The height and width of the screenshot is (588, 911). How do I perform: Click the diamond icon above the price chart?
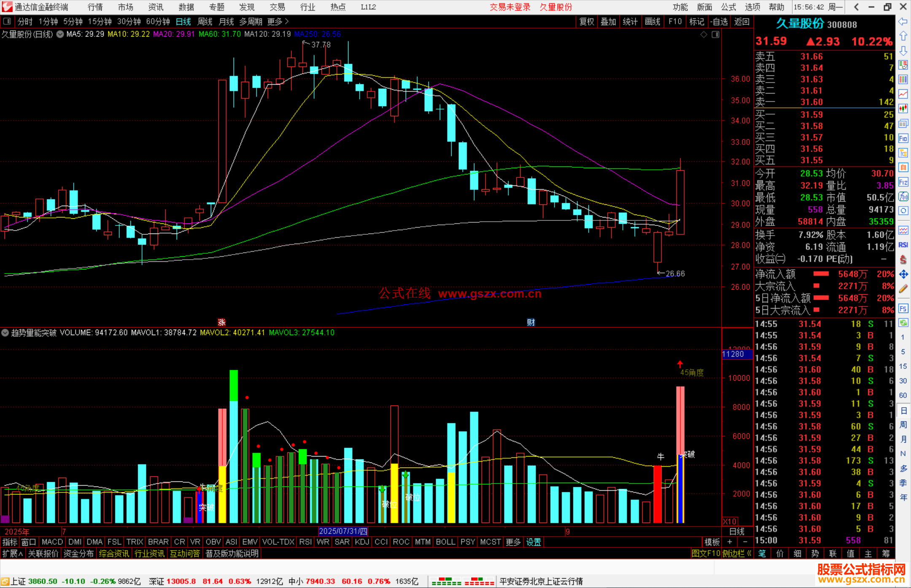[703, 35]
